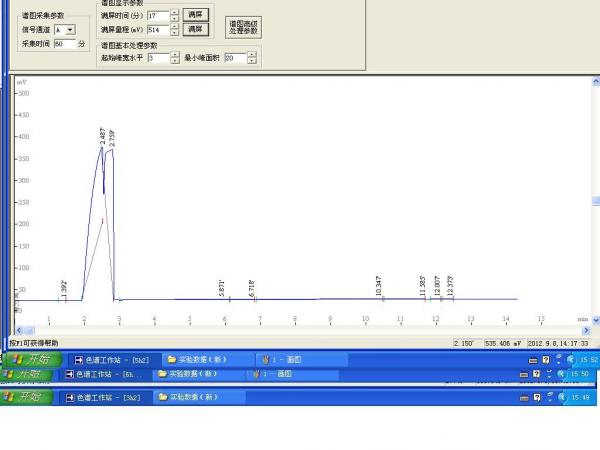
Task: Select the 5.871 peak label
Action: coord(222,288)
